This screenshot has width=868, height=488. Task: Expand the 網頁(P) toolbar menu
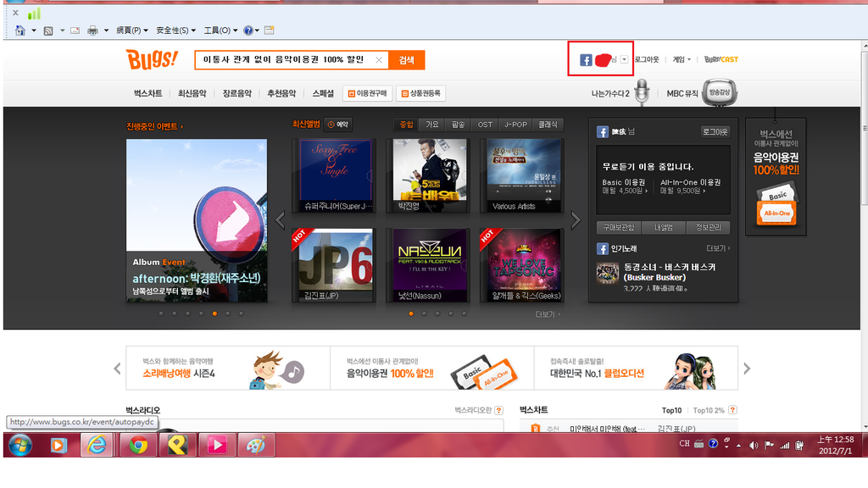(131, 30)
